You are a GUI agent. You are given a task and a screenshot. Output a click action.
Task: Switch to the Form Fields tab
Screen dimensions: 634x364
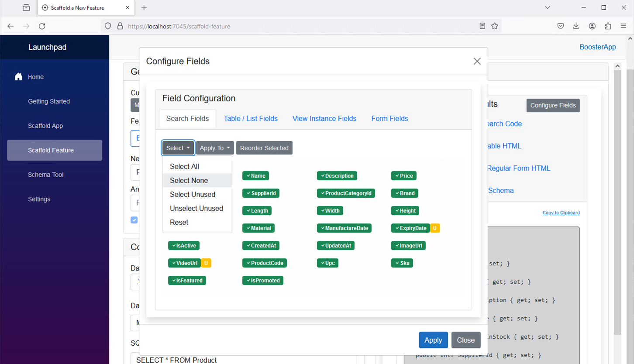coord(389,119)
